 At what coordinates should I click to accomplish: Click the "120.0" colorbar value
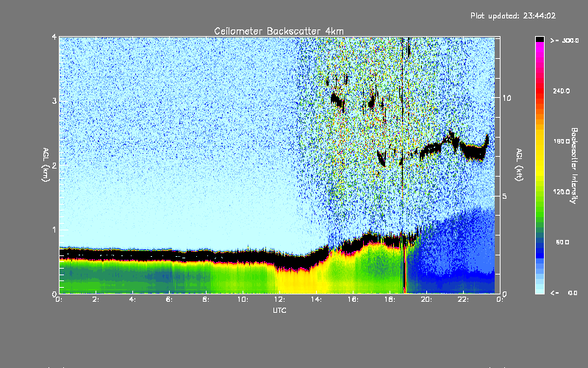point(562,192)
